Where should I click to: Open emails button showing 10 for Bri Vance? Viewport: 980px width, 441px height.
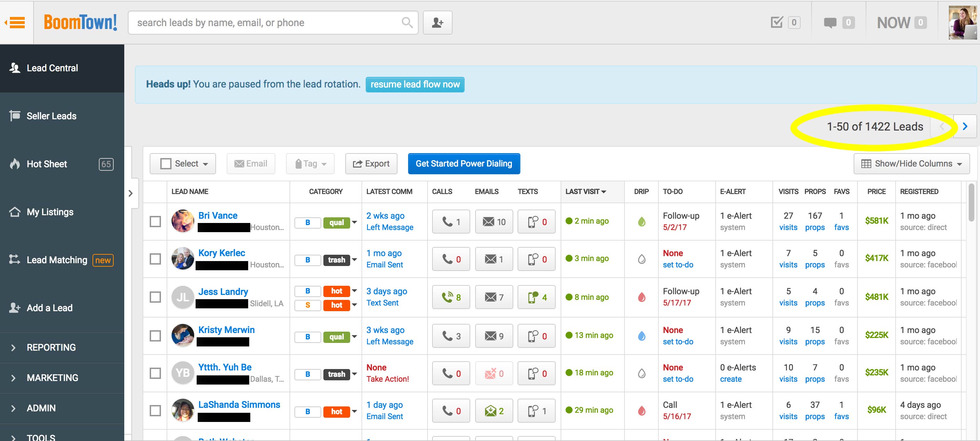tap(494, 222)
